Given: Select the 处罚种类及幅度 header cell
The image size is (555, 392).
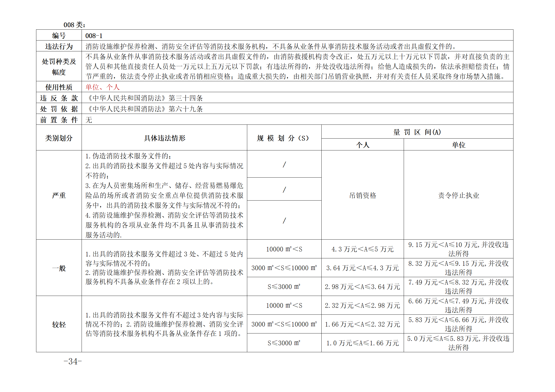Looking at the screenshot, I should coord(59,66).
